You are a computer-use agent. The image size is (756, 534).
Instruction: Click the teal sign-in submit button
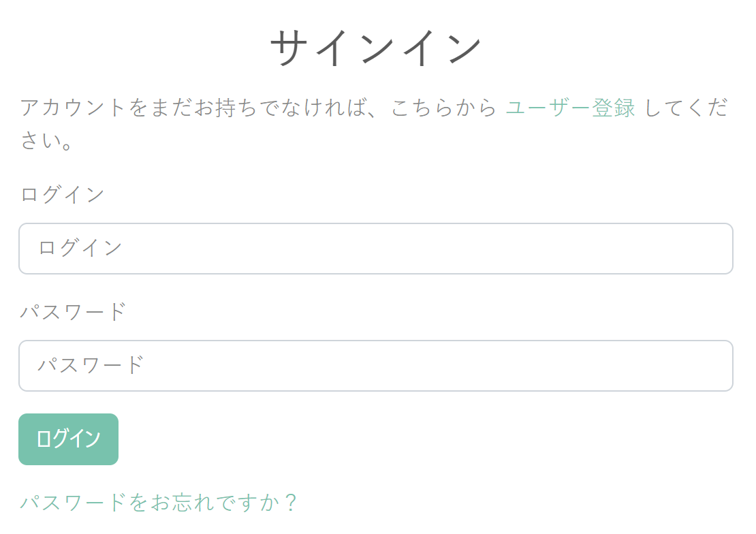(x=69, y=439)
